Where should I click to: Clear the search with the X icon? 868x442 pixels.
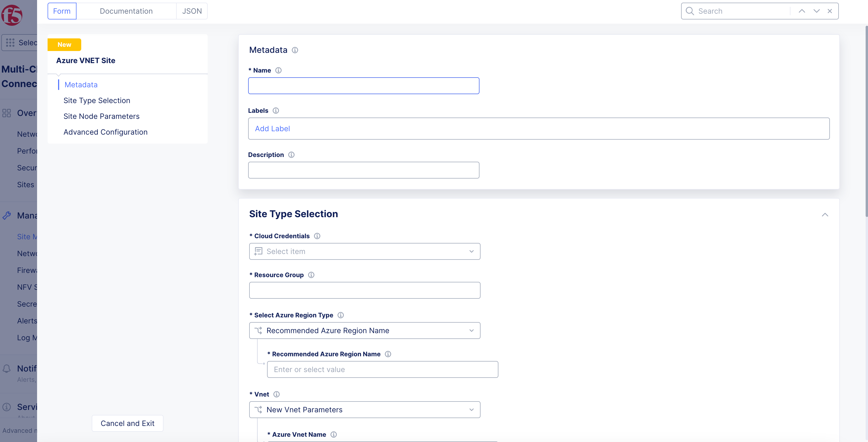[x=830, y=11]
